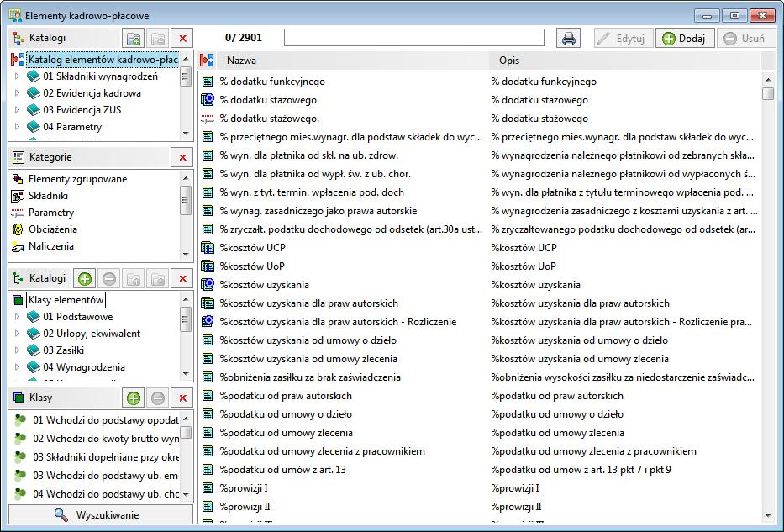Click main list vertical scrollbar down arrow
The height and width of the screenshot is (532, 784).
click(x=768, y=516)
